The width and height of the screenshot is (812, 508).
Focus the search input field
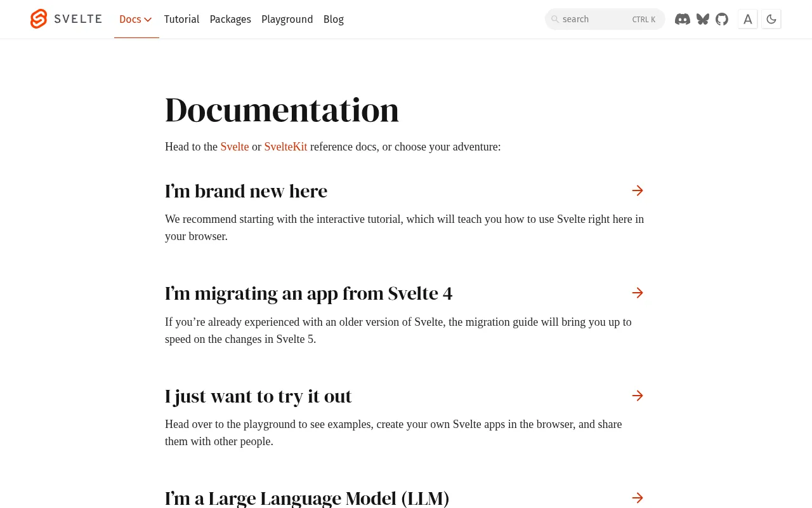pyautogui.click(x=605, y=19)
